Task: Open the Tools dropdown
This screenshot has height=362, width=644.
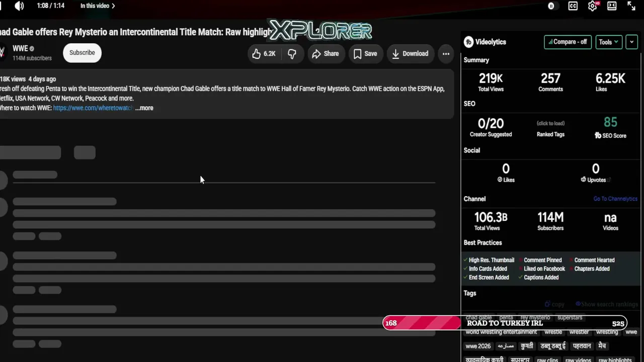Action: pos(609,42)
